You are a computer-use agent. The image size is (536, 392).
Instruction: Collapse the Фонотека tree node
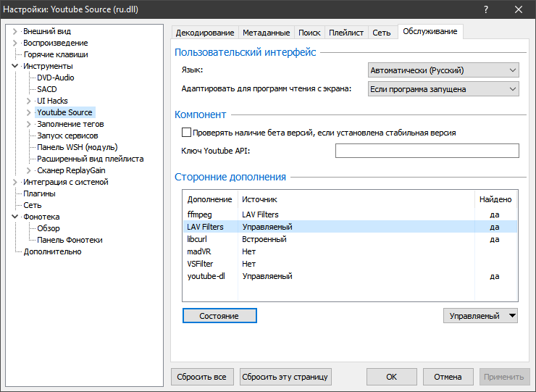coord(16,217)
